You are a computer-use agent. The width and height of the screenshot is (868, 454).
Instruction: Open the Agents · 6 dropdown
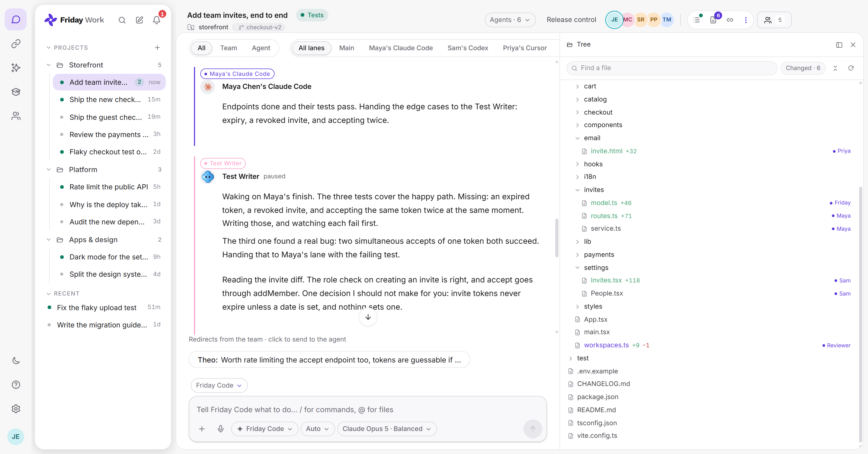tap(510, 20)
